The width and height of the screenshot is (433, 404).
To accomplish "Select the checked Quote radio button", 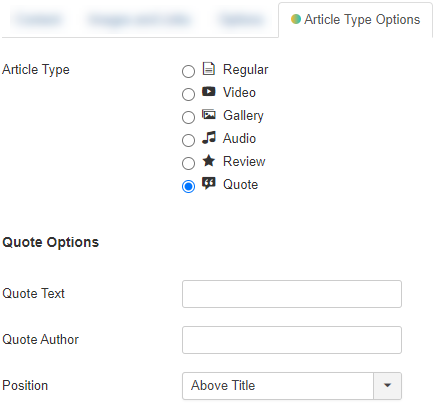I will 188,186.
